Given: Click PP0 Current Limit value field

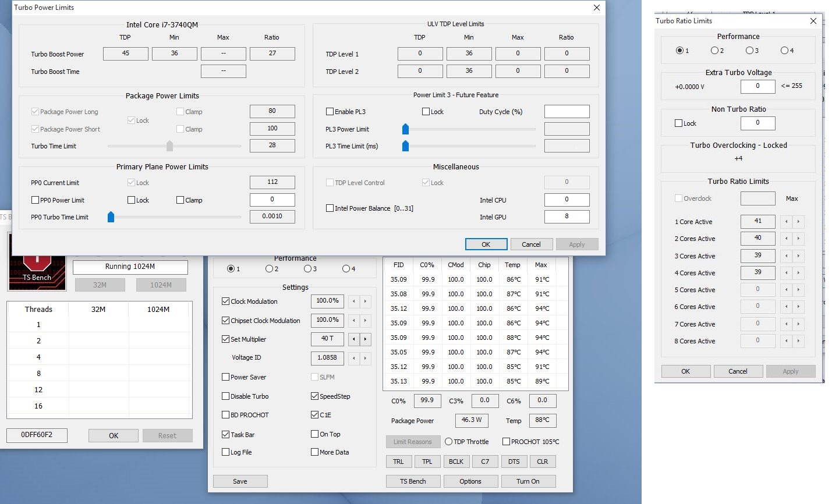Looking at the screenshot, I should pos(272,182).
